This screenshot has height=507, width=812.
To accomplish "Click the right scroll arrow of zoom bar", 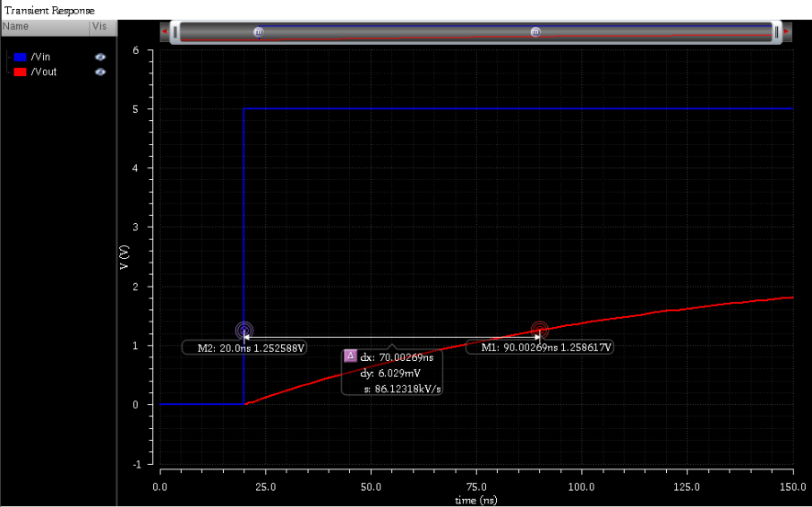I will (787, 32).
